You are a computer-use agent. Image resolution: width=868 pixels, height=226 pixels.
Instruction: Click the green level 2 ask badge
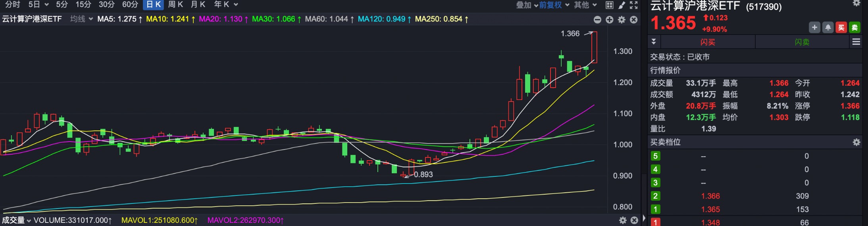[x=655, y=196]
